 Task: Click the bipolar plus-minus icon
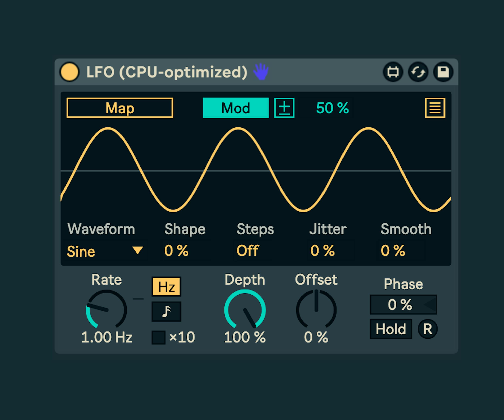[284, 108]
